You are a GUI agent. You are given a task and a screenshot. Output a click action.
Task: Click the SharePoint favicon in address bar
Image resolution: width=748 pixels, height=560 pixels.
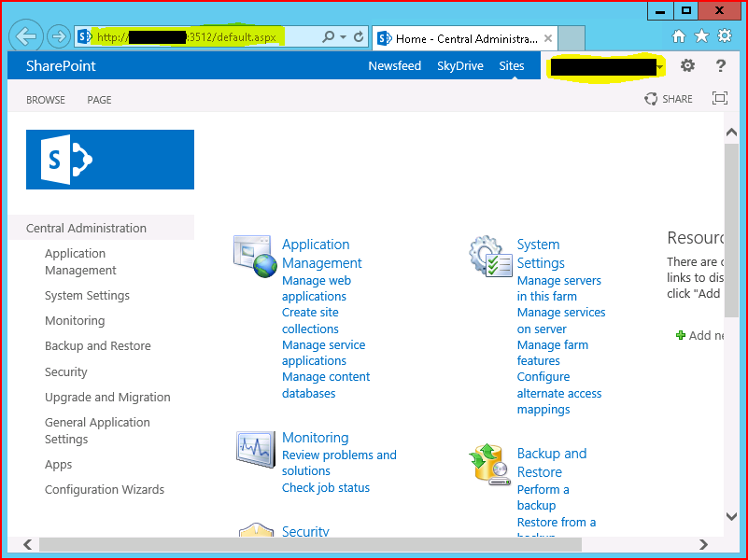[x=84, y=36]
